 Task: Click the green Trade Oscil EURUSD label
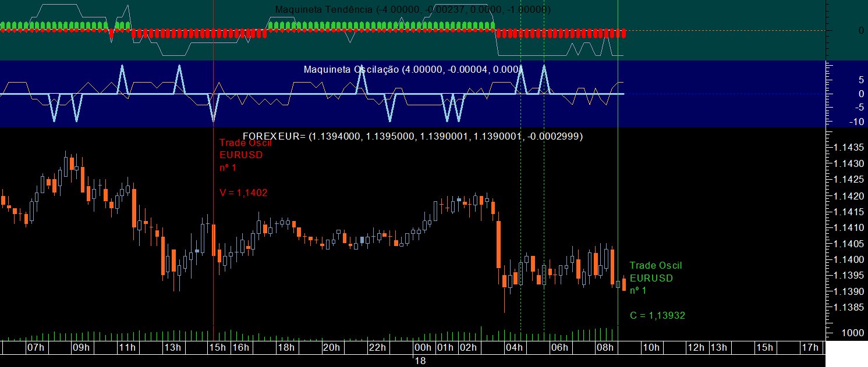[656, 278]
